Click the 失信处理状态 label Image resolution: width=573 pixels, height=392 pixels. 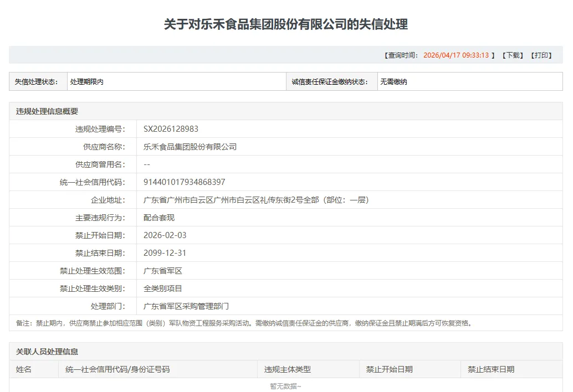[36, 82]
